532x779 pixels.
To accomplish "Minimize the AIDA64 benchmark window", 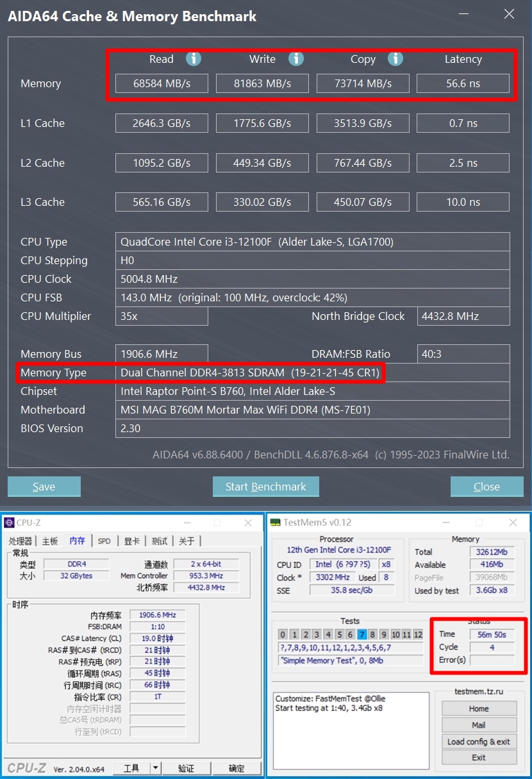I will click(x=464, y=14).
